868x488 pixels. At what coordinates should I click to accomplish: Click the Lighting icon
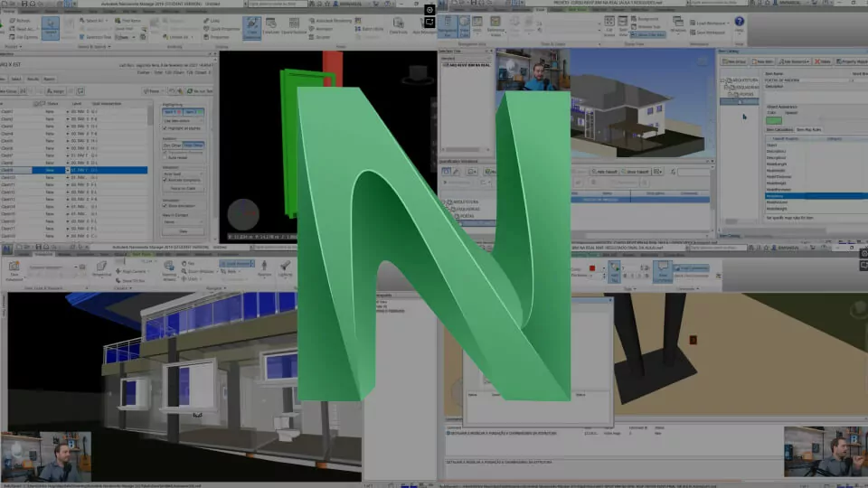tap(285, 268)
